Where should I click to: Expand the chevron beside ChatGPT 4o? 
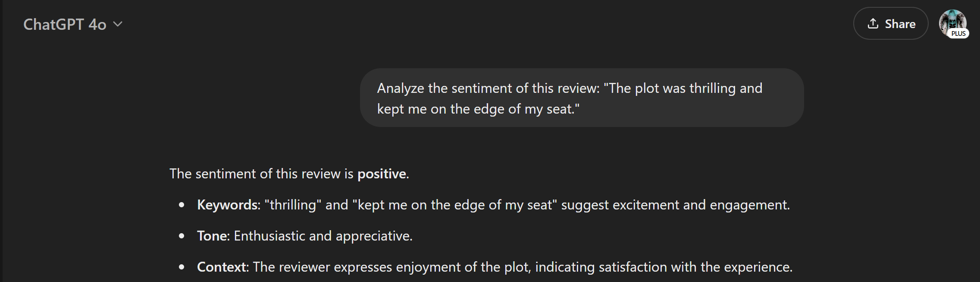118,24
